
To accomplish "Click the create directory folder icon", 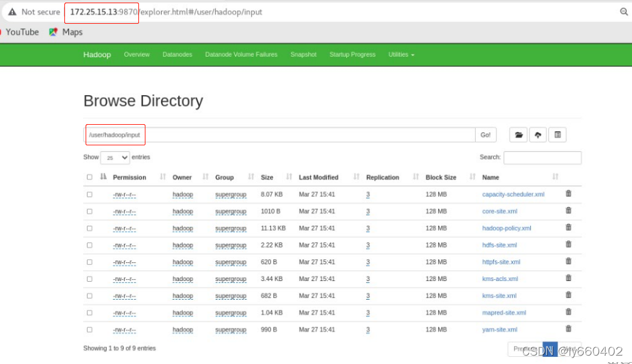I will [x=518, y=135].
